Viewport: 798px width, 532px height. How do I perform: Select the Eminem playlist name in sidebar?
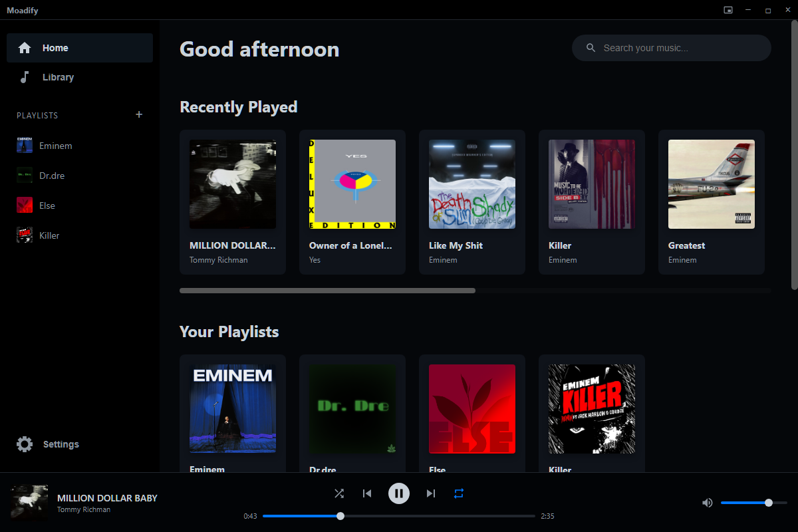tap(56, 146)
